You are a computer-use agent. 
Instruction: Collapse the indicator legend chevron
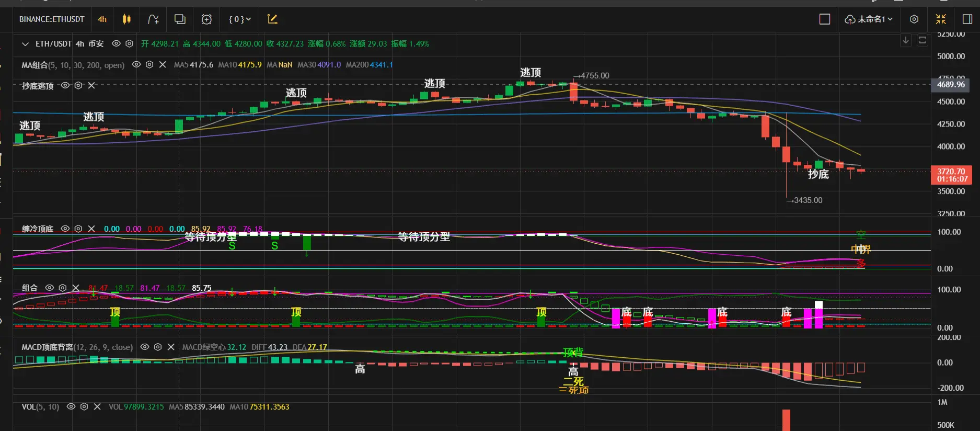click(25, 44)
